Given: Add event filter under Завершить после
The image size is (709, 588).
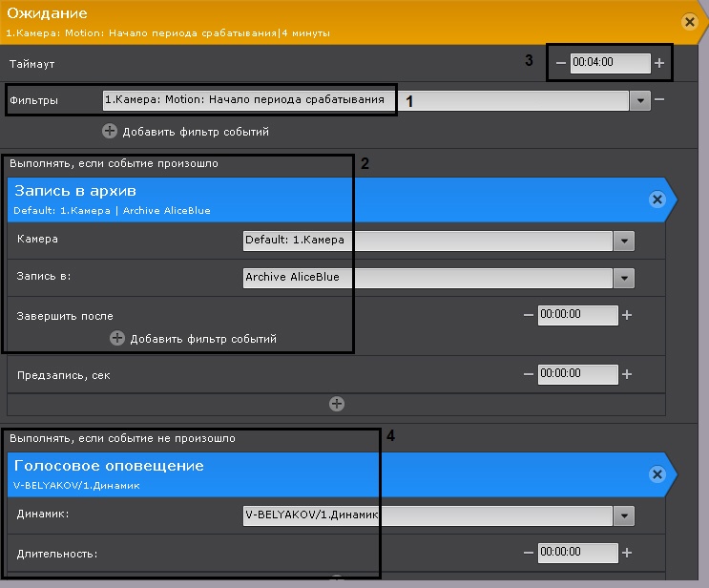Looking at the screenshot, I should 118,338.
